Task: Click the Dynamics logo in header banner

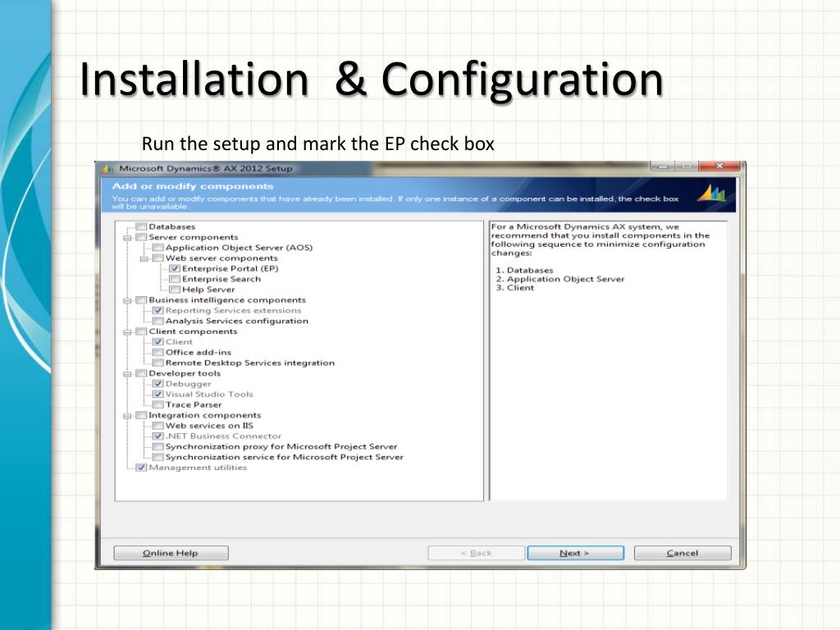Action: pyautogui.click(x=711, y=193)
